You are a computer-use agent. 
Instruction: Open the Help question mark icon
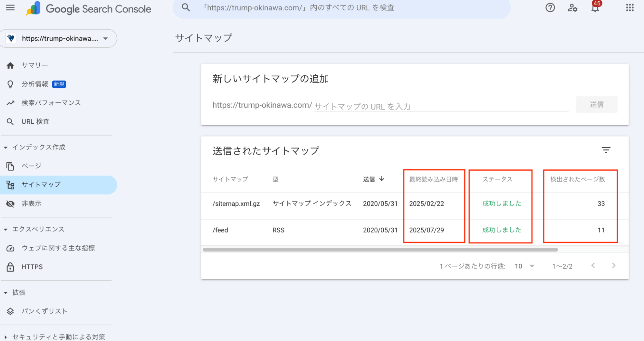pos(550,8)
